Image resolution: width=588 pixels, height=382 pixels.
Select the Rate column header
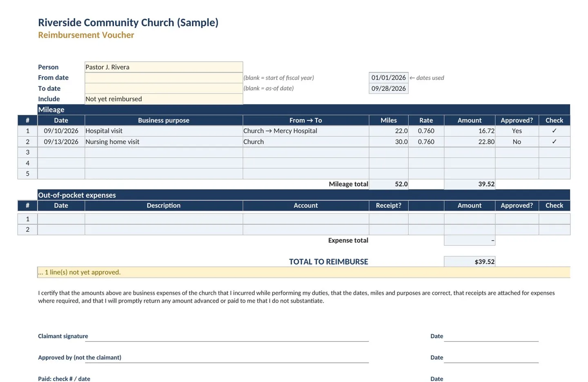(426, 120)
